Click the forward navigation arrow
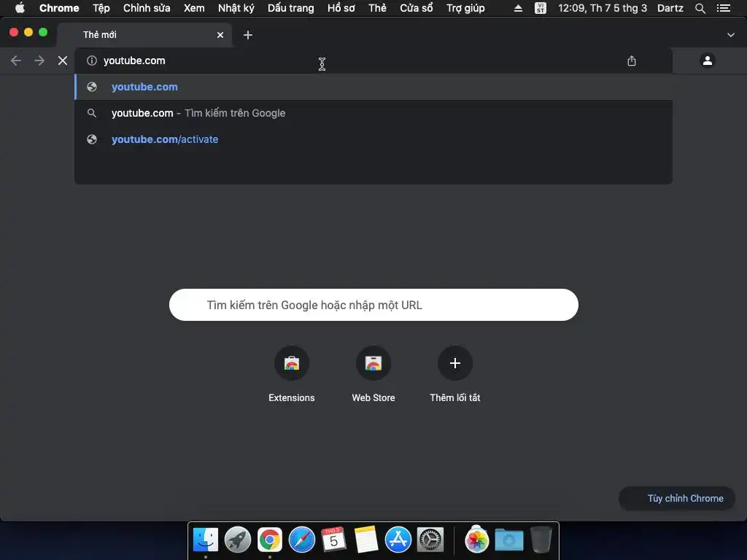The width and height of the screenshot is (747, 560). tap(39, 61)
